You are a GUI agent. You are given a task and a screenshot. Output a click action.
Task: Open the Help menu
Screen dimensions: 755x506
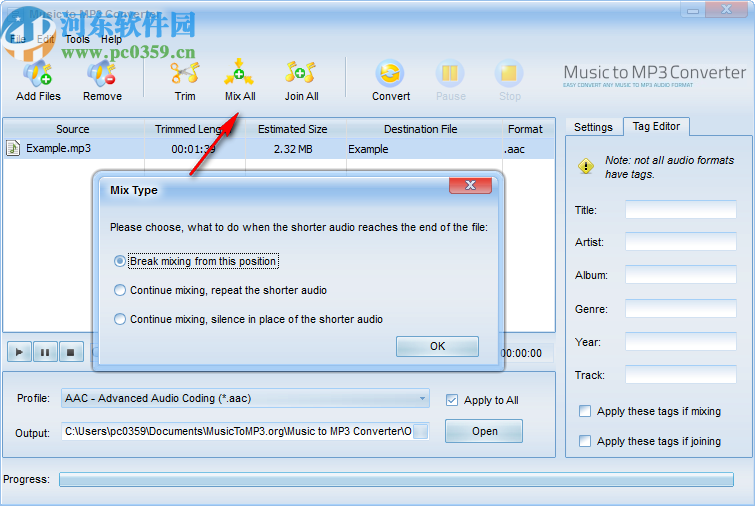coord(111,39)
